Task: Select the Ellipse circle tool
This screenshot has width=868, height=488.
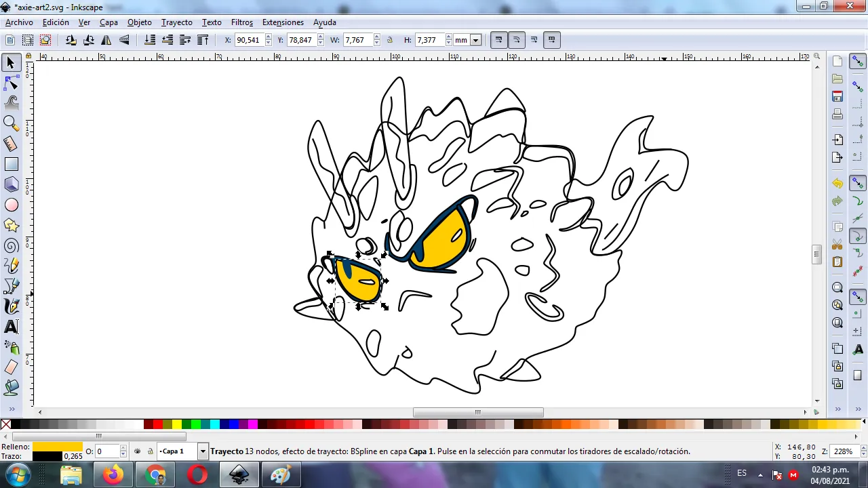Action: [x=11, y=205]
